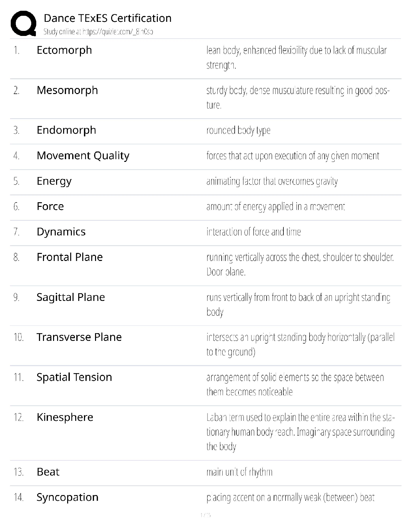The height and width of the screenshot is (532, 411).
Task: Select the term Beat
Action: 48,472
